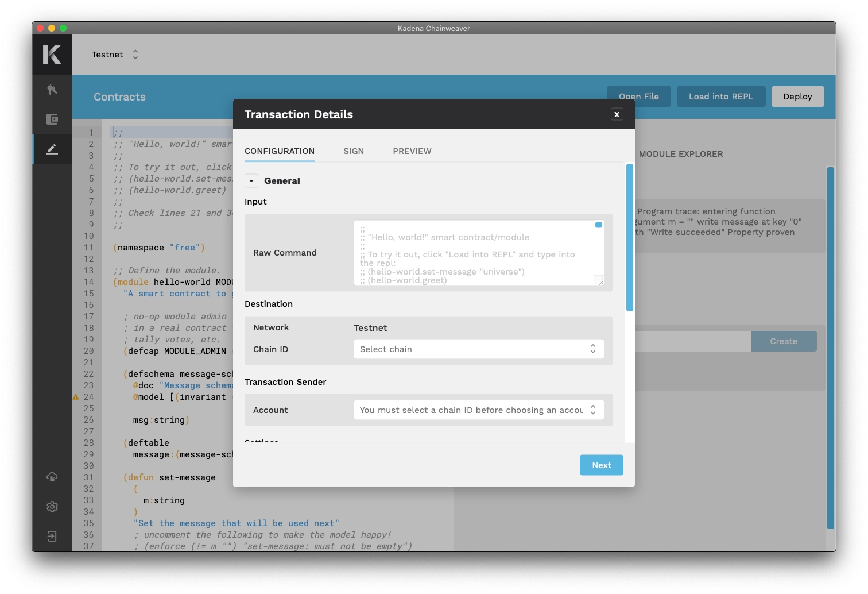Close the Transaction Details dialog
This screenshot has height=594, width=868.
(x=617, y=114)
